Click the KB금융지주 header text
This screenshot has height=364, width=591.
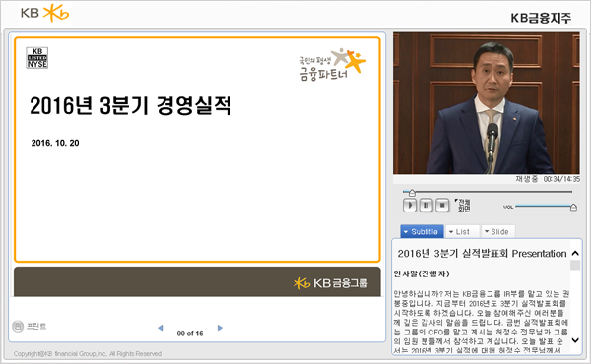(x=541, y=18)
